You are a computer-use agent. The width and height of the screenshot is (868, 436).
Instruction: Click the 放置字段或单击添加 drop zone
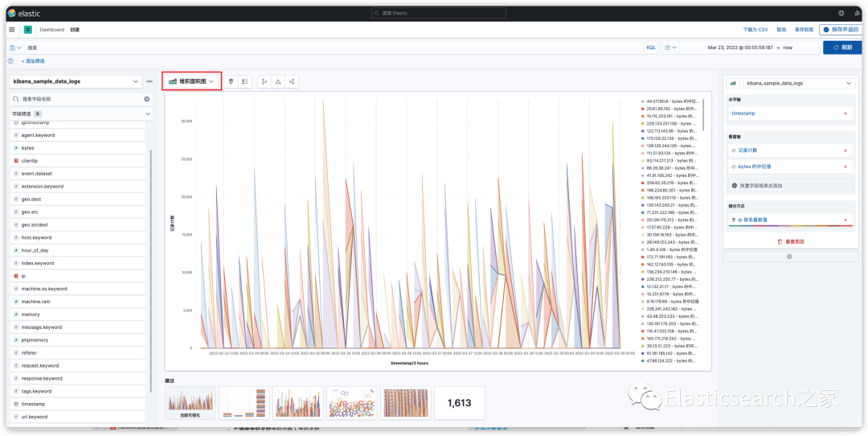click(x=790, y=186)
